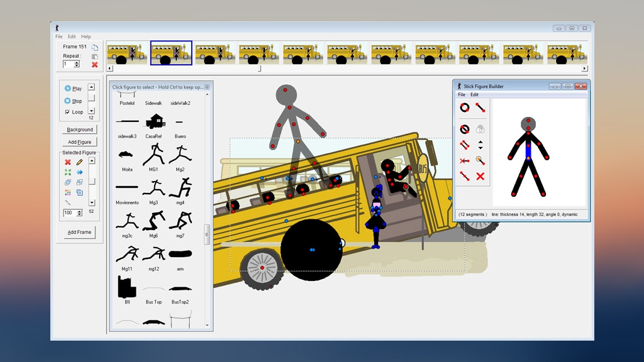Click the duplicate segment icon in Stick Figure Builder
Screen dimensions: 644x362
tap(465, 145)
